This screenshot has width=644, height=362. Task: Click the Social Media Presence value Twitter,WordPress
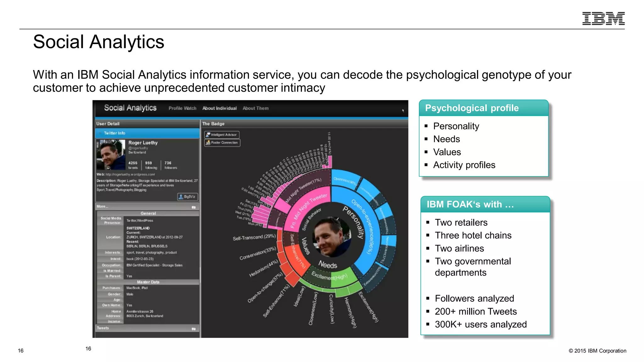point(140,221)
